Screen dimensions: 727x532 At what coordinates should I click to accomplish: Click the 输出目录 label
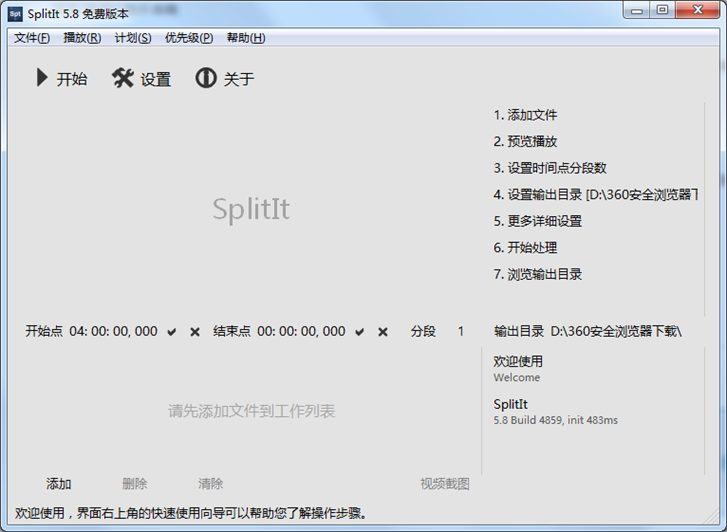click(x=519, y=331)
